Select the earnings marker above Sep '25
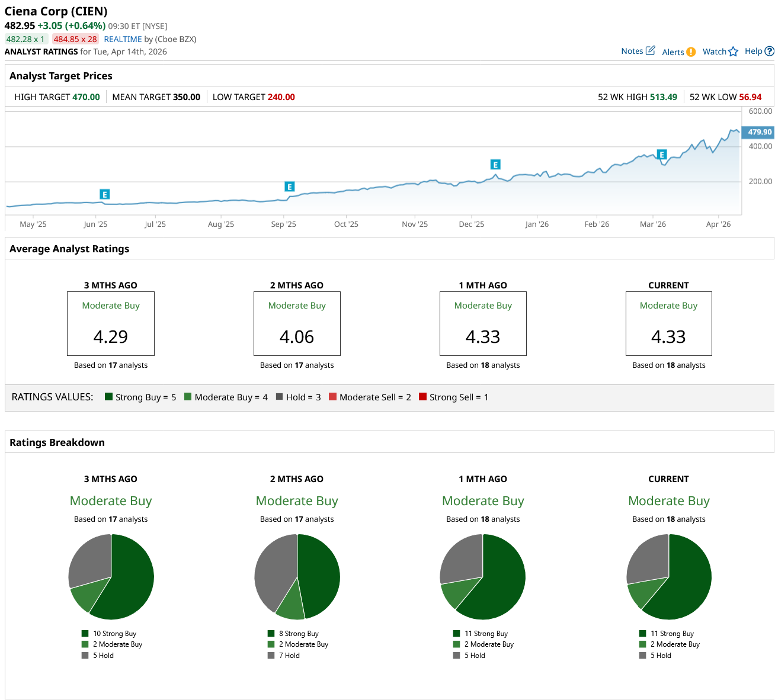775x700 pixels. (290, 187)
